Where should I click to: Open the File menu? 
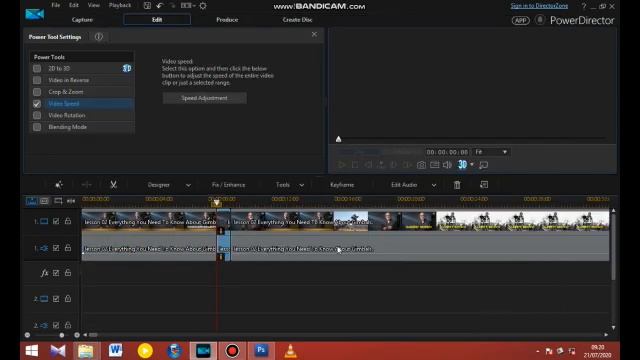[x=56, y=5]
